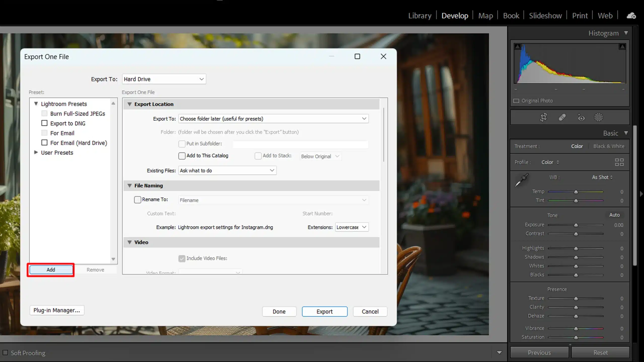Click the Add preset button

(51, 270)
